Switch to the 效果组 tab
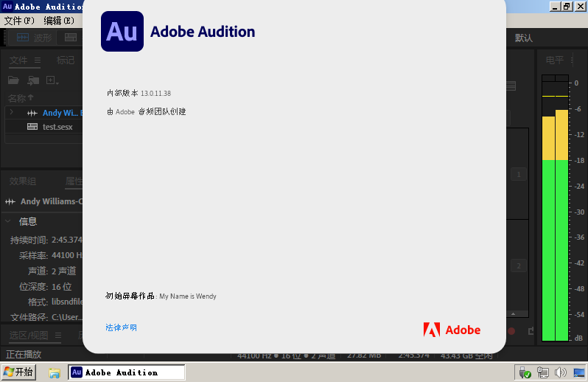Viewport: 588px width, 382px height. 23,181
